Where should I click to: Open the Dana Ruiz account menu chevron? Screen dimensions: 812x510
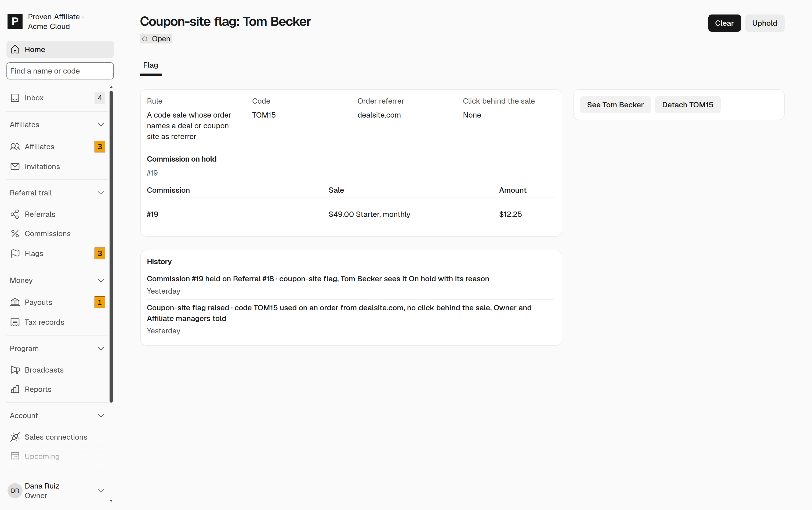[101, 491]
